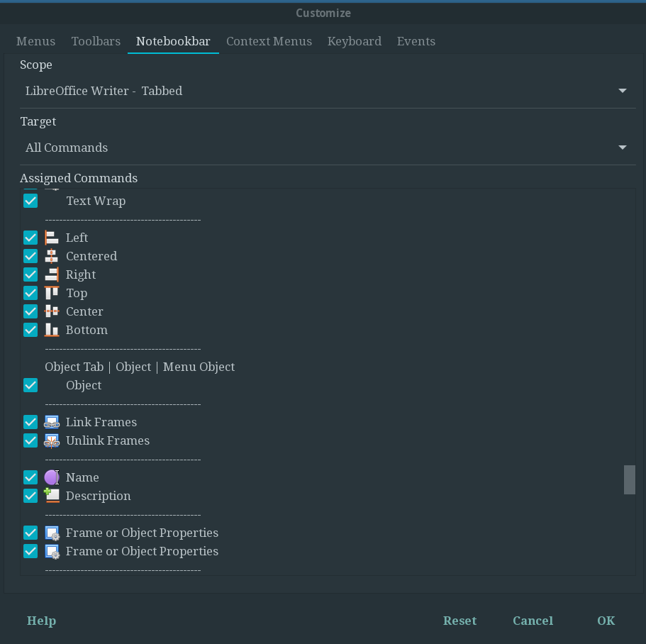Select the Notebookbar tab

(173, 42)
